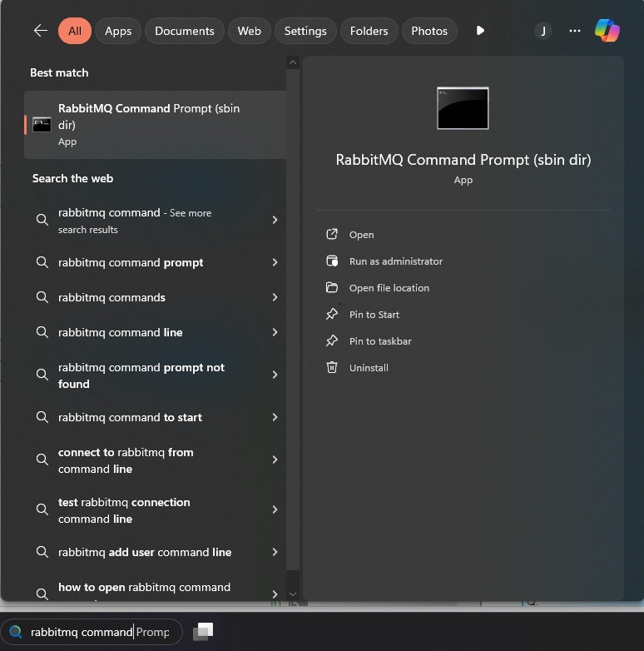Screen dimensions: 644x651
Task: Click Uninstall for RabbitMQ Command Prompt
Action: 369,367
